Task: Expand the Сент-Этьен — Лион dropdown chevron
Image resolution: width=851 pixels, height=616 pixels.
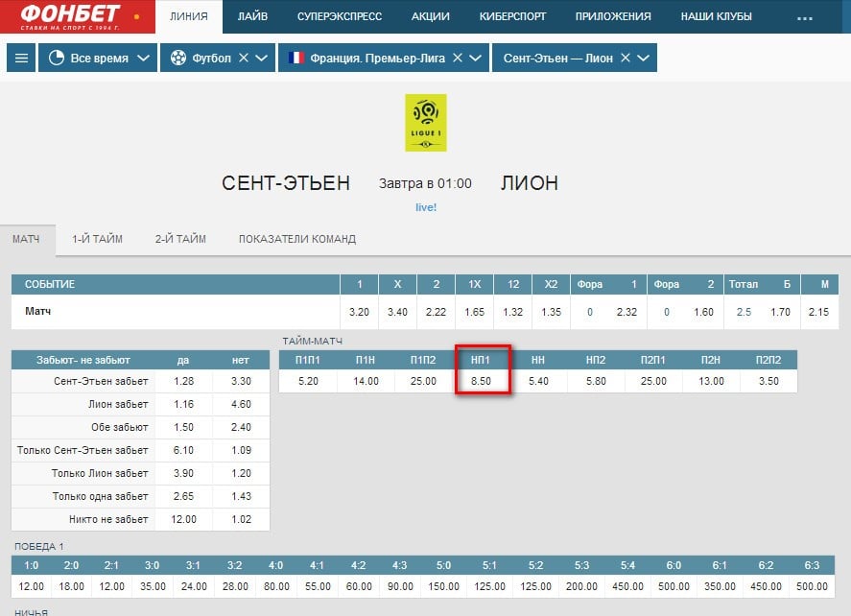Action: click(643, 59)
